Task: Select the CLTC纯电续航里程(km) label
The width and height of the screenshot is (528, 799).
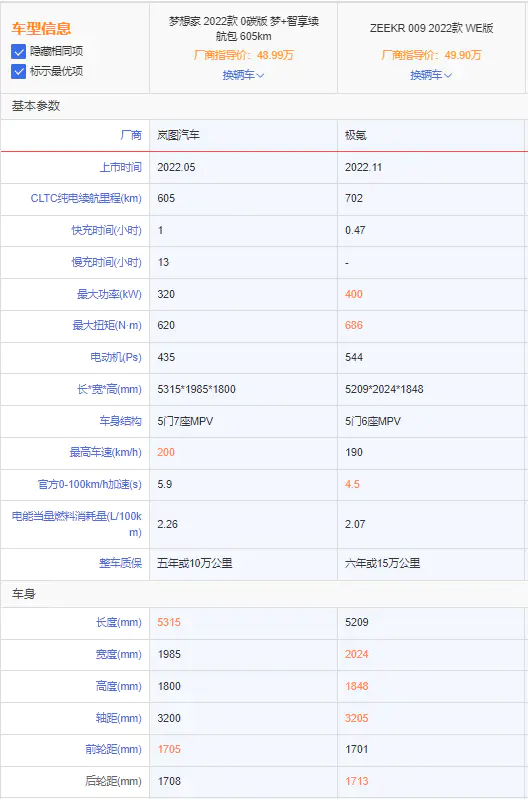Action: [x=86, y=198]
